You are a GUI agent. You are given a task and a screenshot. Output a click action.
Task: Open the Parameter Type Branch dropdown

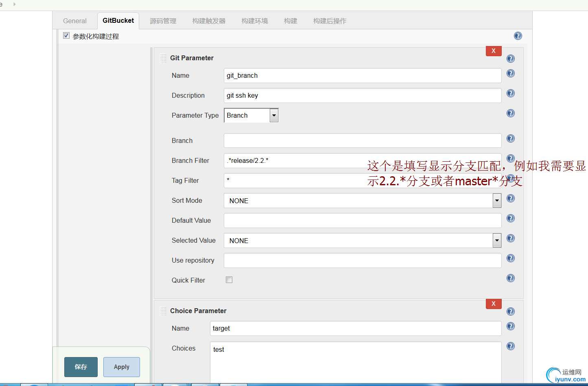pyautogui.click(x=251, y=115)
